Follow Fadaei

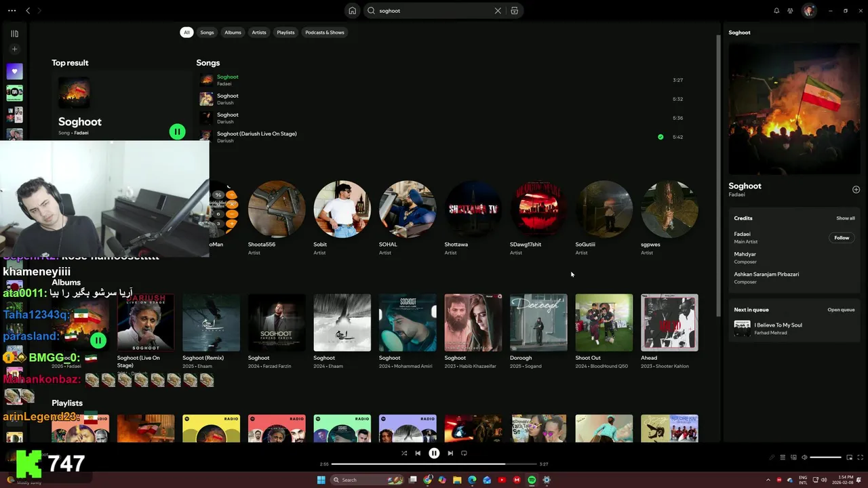click(x=842, y=238)
